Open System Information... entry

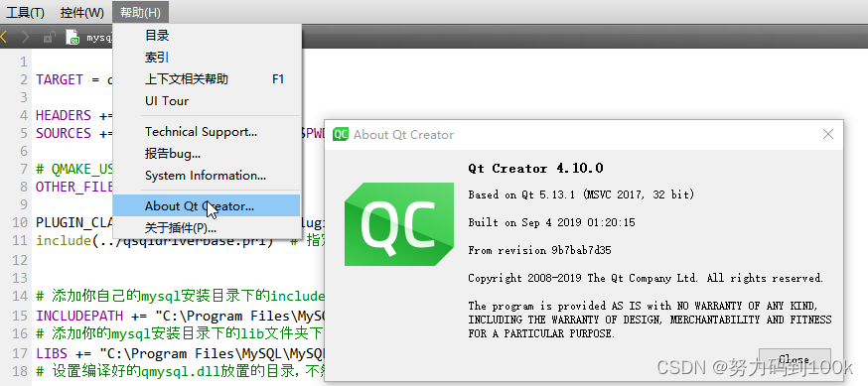207,176
